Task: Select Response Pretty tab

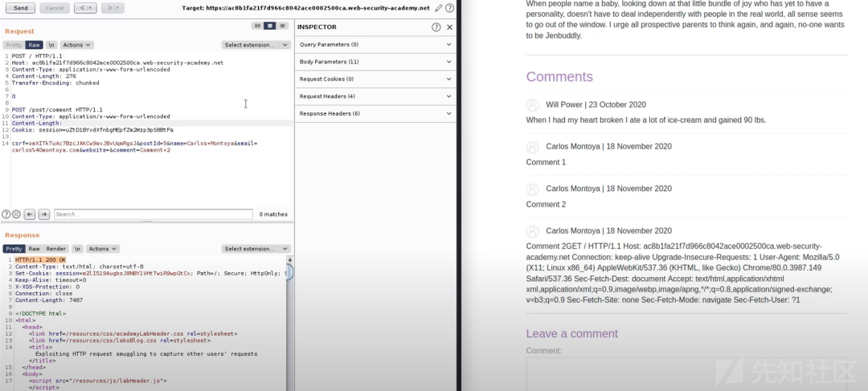Action: [x=14, y=249]
